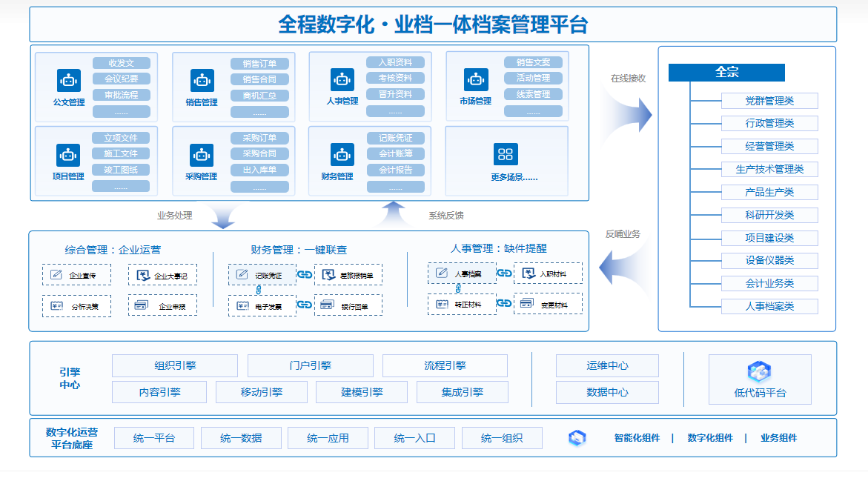The image size is (868, 481).
Task: Select the 市场管理 robot icon
Action: (475, 79)
